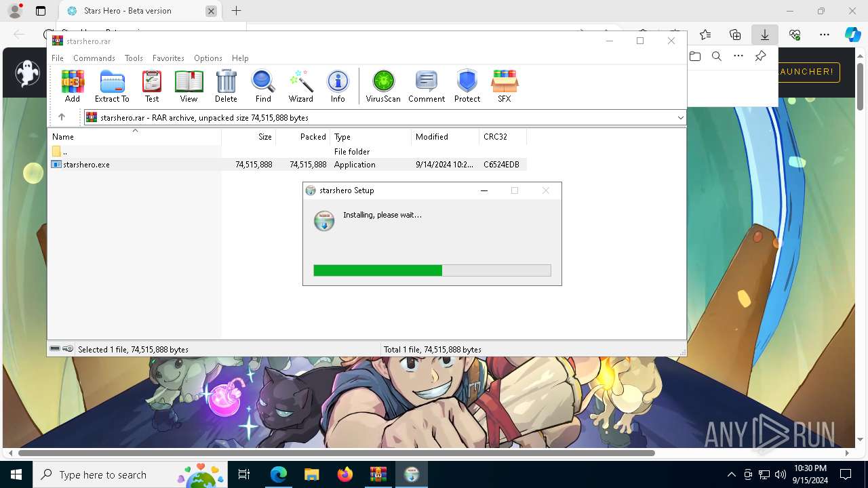Open Browser essentials heart icon
This screenshot has width=868, height=488.
(795, 35)
